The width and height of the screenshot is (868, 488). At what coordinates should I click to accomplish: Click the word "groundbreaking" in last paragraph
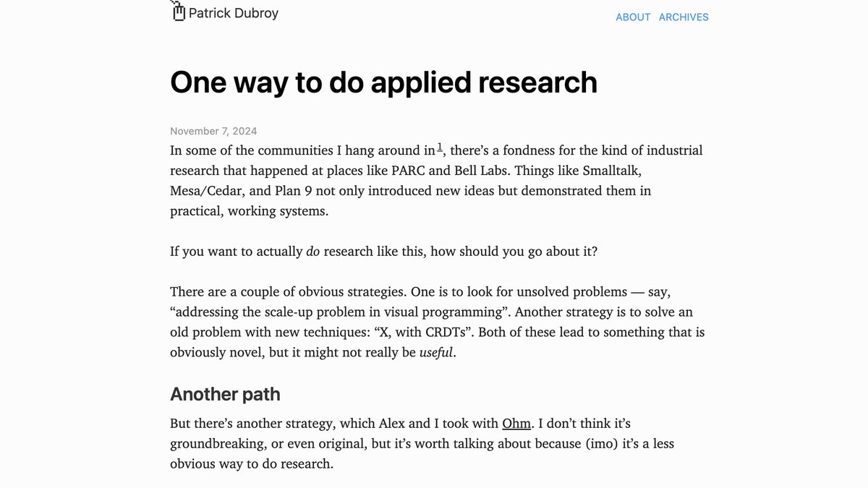[218, 444]
